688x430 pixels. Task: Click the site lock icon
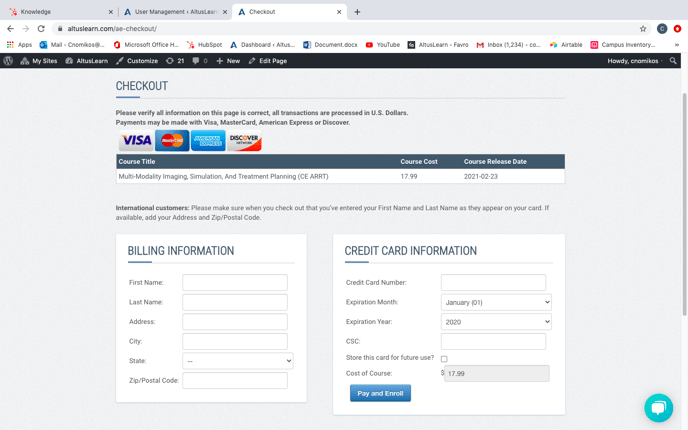click(60, 29)
